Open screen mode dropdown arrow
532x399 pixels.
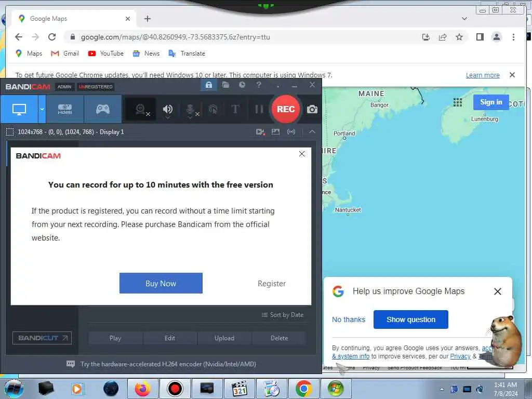pyautogui.click(x=42, y=109)
